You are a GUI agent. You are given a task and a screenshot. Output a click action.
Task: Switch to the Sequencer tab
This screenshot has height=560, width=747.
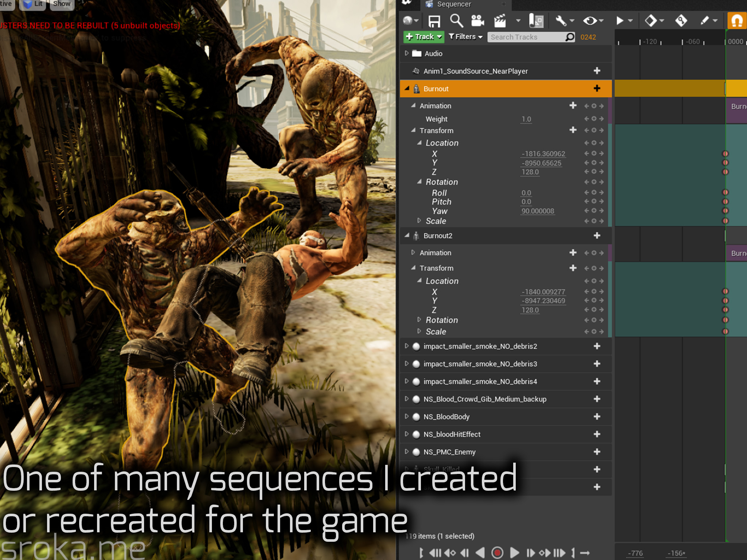tap(453, 4)
